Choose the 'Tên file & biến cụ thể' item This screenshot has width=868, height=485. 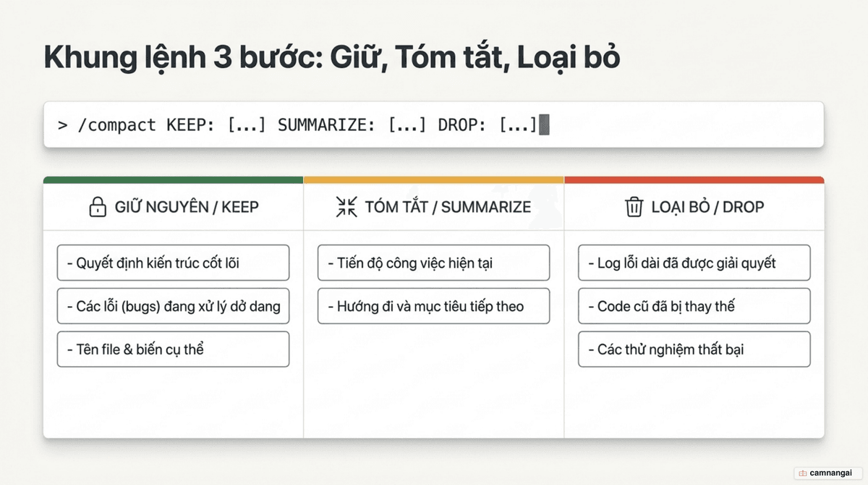[x=173, y=349]
